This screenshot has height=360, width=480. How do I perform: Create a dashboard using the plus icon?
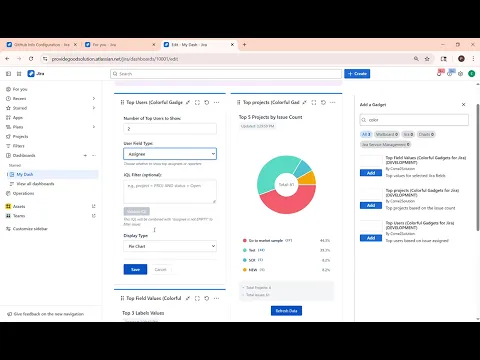tap(85, 155)
